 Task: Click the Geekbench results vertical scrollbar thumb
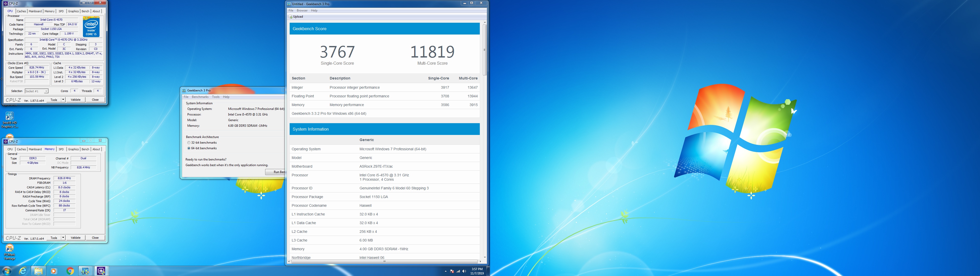click(485, 50)
